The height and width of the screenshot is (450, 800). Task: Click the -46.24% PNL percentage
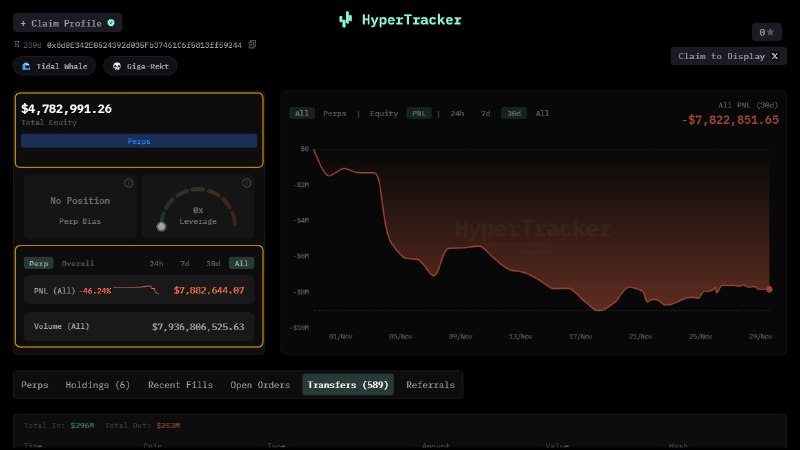(x=95, y=291)
